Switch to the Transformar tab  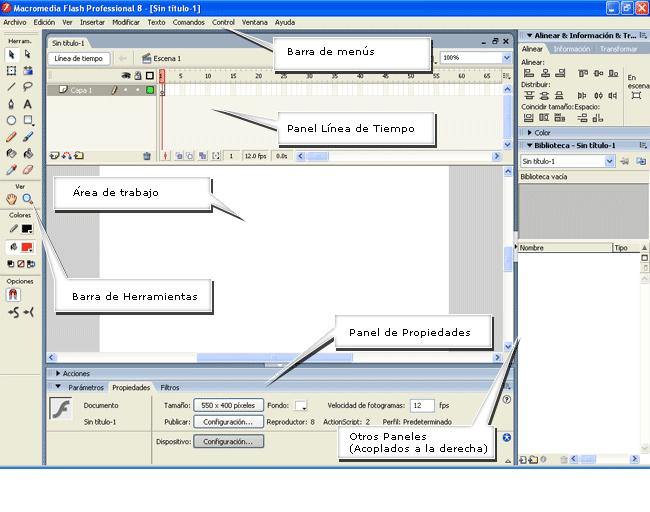click(x=618, y=49)
